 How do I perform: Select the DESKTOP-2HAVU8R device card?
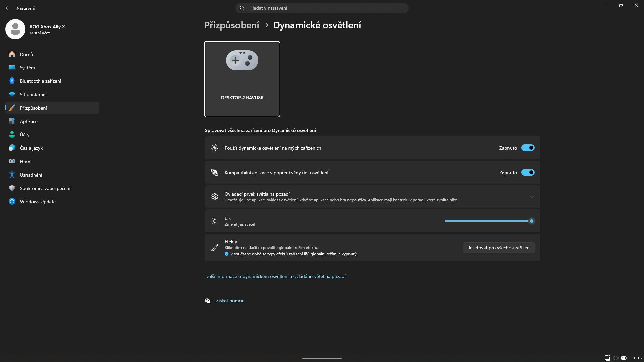point(242,79)
